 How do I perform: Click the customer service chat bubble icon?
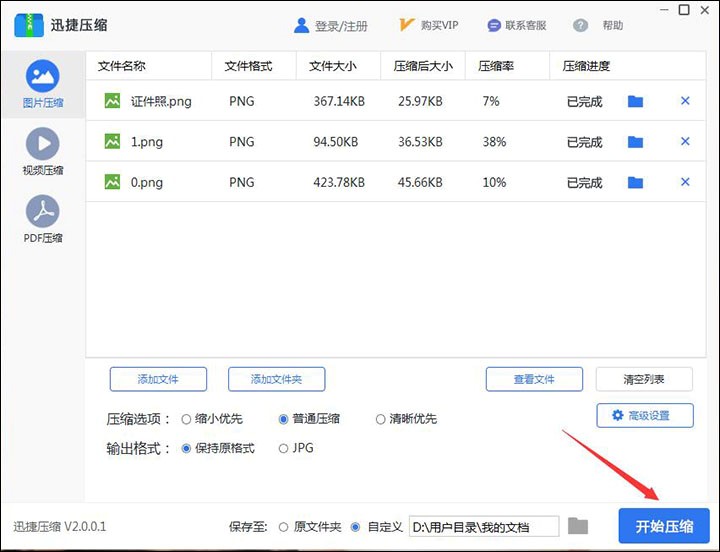494,25
